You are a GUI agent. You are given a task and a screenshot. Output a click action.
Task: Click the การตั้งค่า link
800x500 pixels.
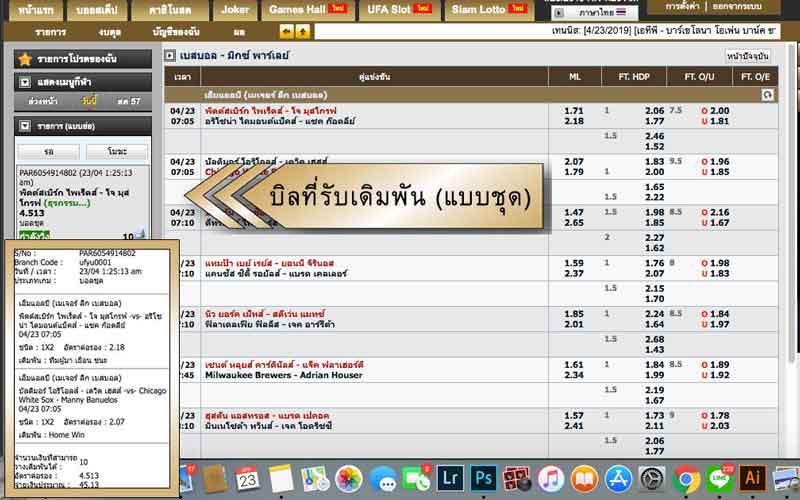682,7
